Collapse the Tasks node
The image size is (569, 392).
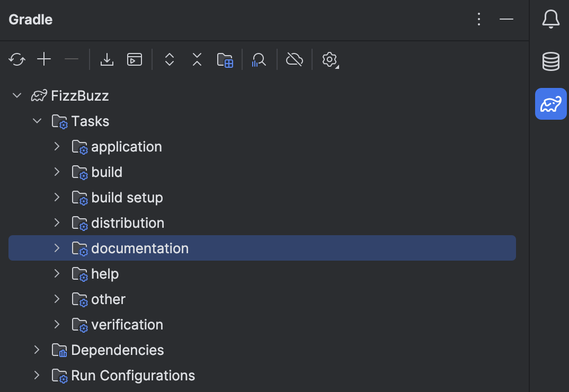point(37,121)
